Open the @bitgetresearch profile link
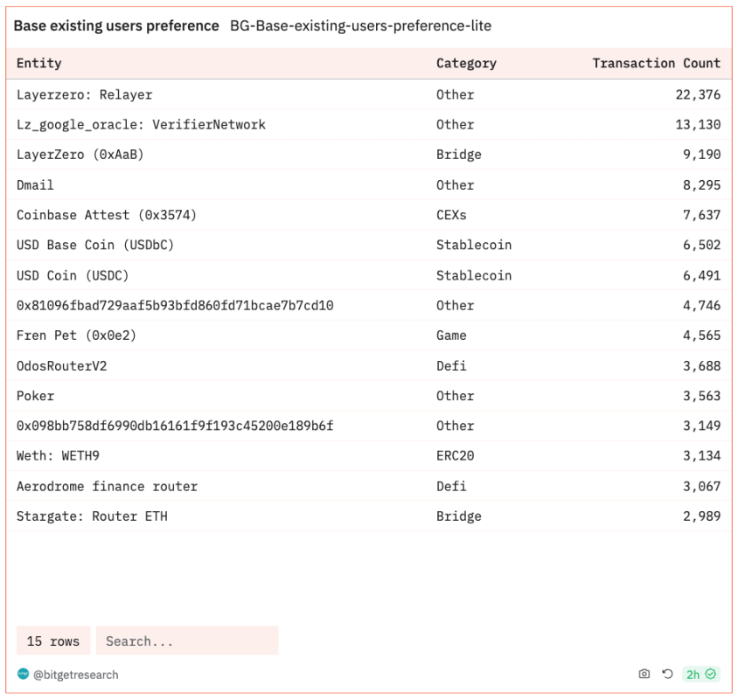 75,675
